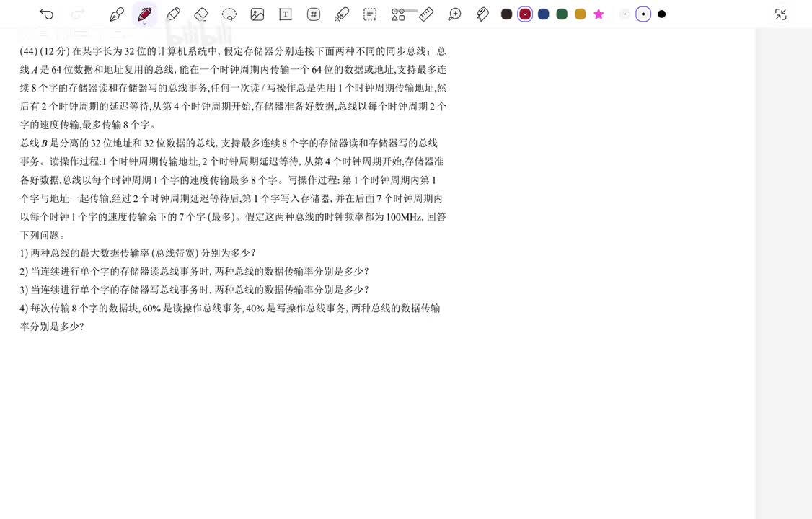Click the question number "(44)"
This screenshot has height=519, width=812.
click(28, 51)
